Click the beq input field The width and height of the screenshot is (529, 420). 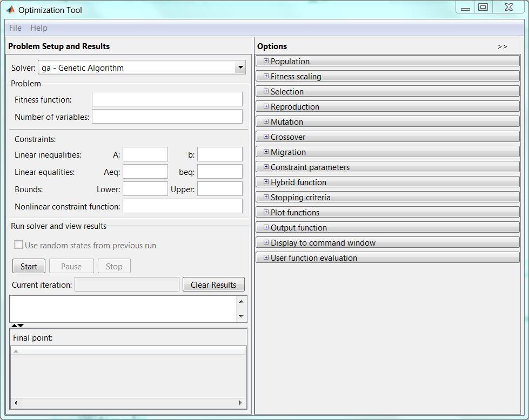click(219, 171)
